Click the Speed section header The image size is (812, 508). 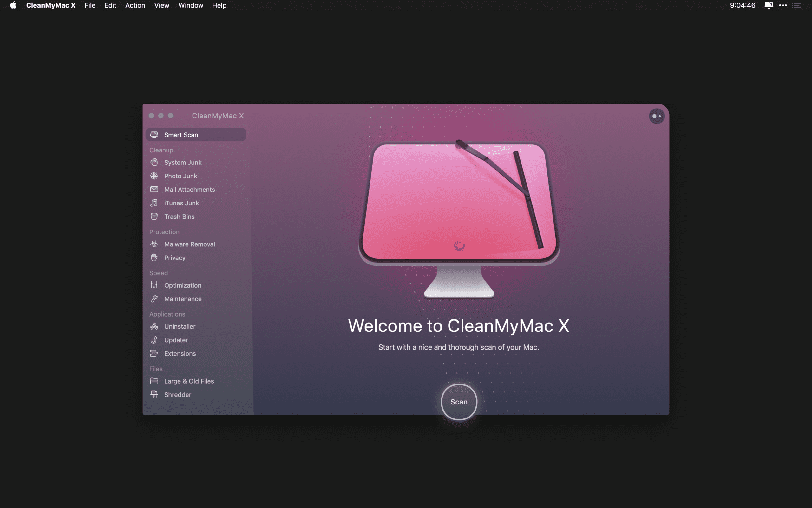[x=158, y=273]
